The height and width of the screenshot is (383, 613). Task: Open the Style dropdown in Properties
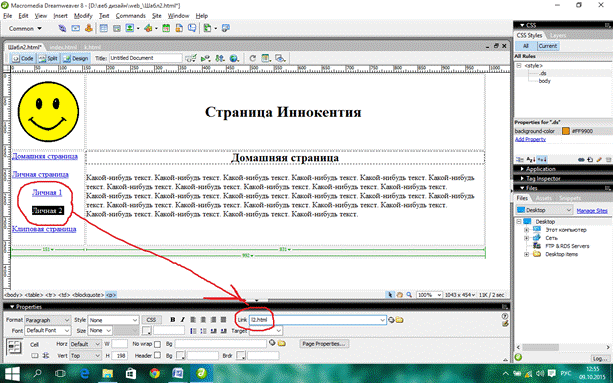(113, 320)
